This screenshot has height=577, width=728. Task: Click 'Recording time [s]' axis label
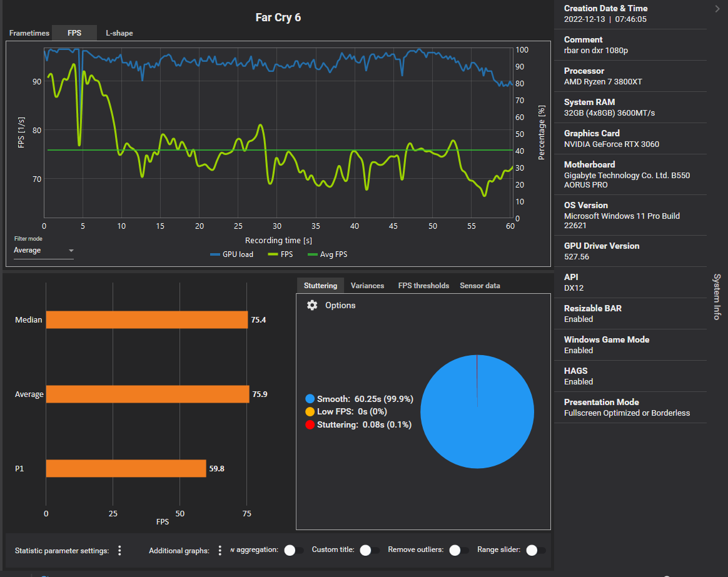[278, 241]
